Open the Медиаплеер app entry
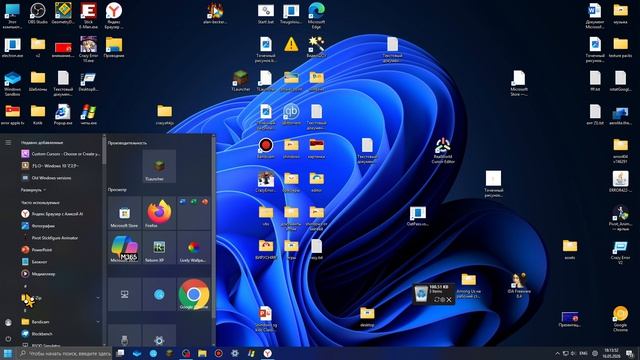The image size is (640, 360). [60, 274]
